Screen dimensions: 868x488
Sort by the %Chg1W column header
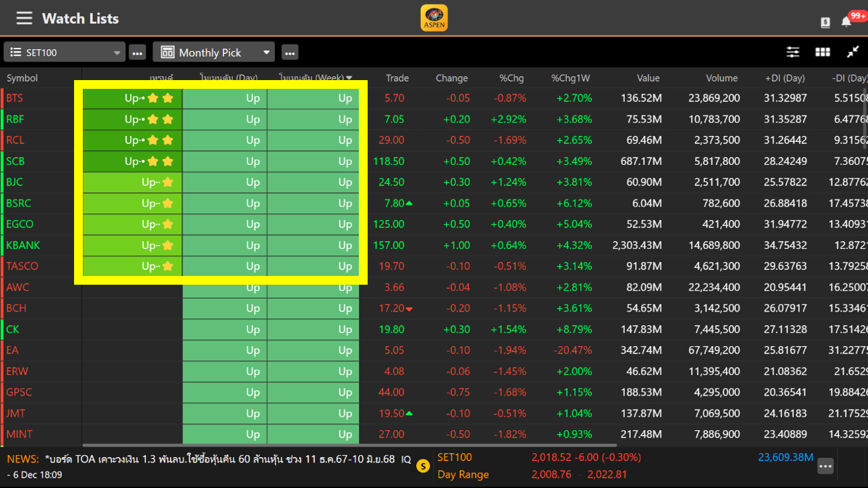click(571, 78)
